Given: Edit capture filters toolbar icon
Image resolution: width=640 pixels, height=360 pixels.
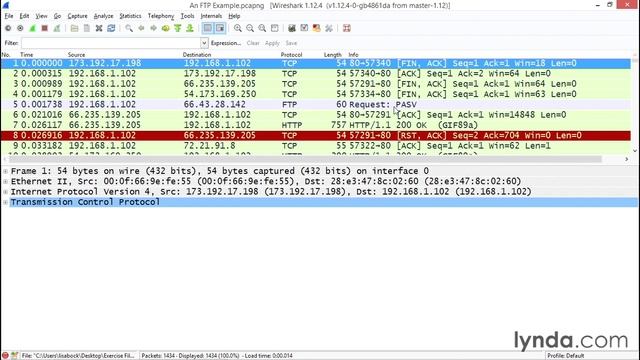Looking at the screenshot, I should point(292,28).
